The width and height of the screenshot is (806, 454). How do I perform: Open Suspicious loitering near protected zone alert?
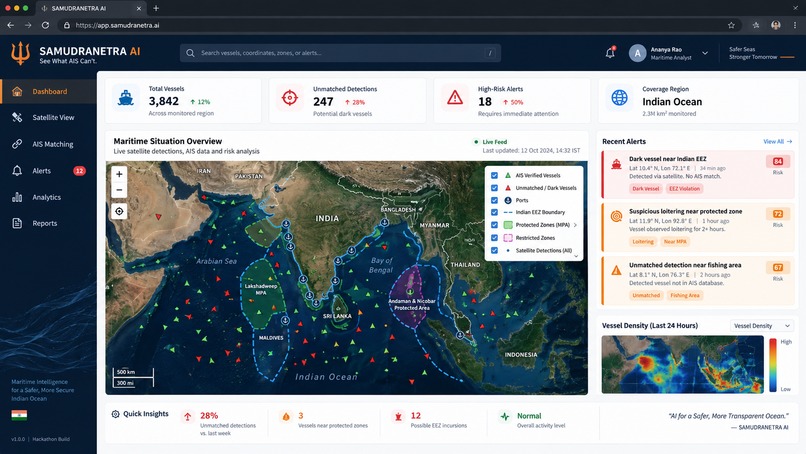coord(698,227)
